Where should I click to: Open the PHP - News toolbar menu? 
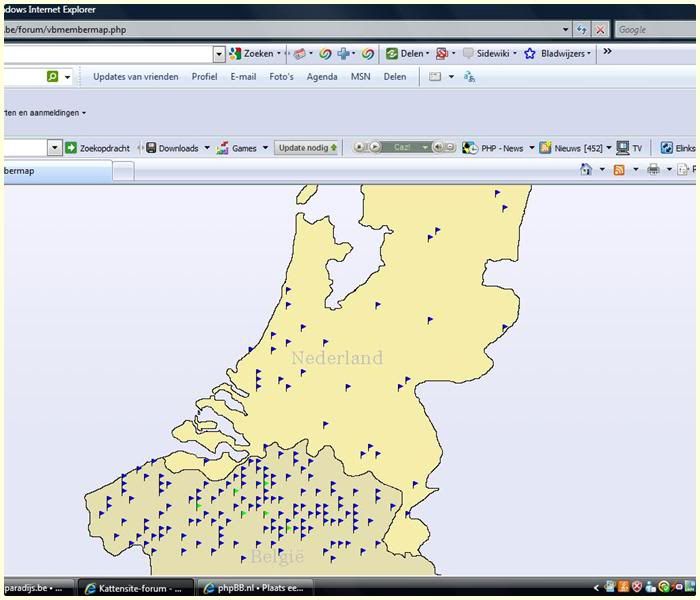tap(498, 148)
